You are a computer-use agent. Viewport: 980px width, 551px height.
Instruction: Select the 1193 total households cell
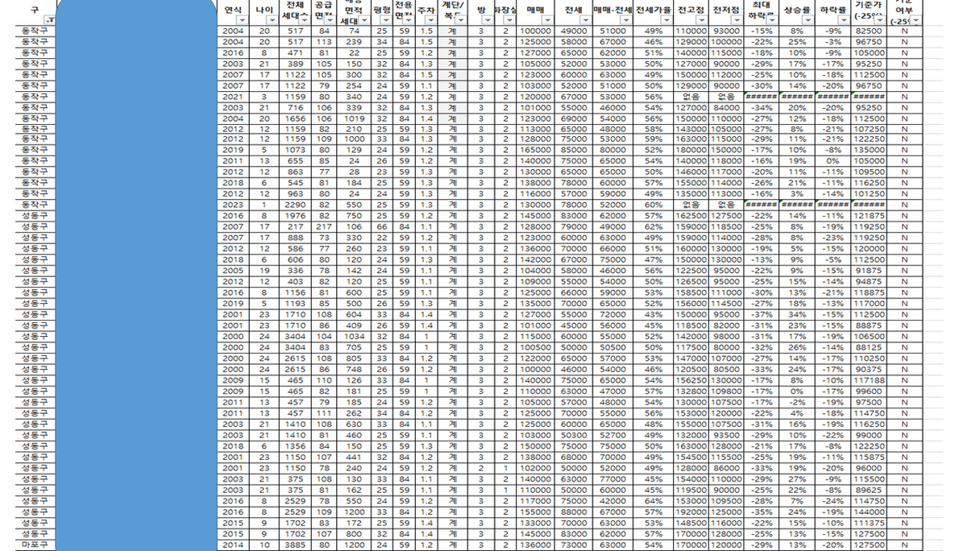coord(296,304)
